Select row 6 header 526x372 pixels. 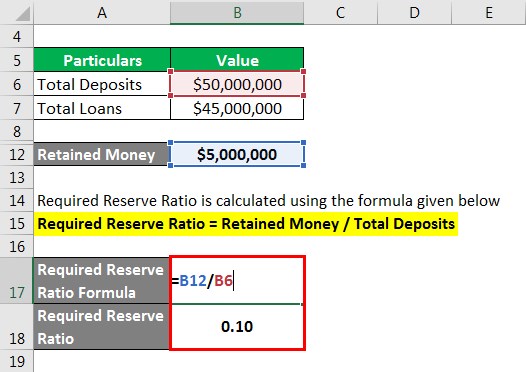point(17,84)
